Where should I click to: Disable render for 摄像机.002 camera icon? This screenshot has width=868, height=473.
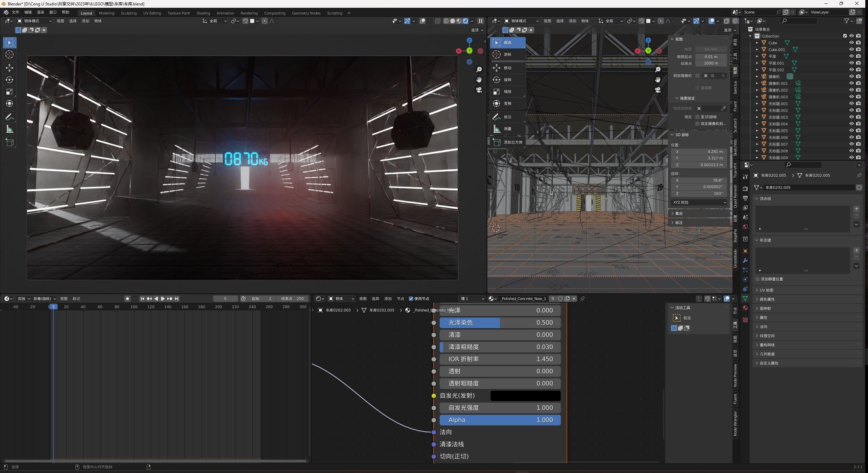click(x=858, y=90)
